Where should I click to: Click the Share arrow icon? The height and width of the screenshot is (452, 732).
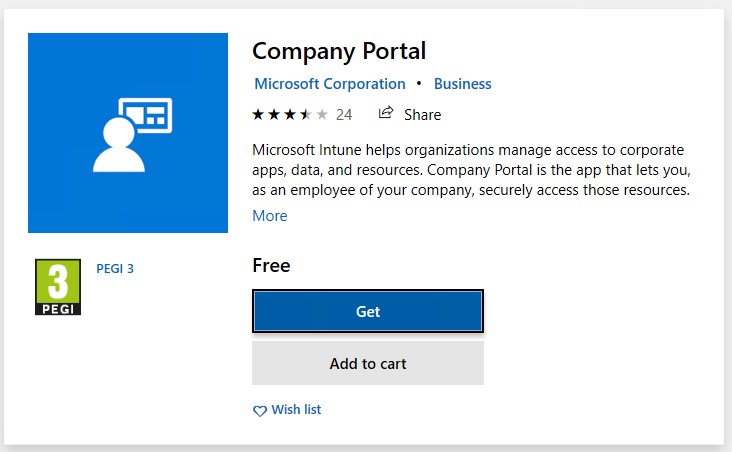point(386,114)
